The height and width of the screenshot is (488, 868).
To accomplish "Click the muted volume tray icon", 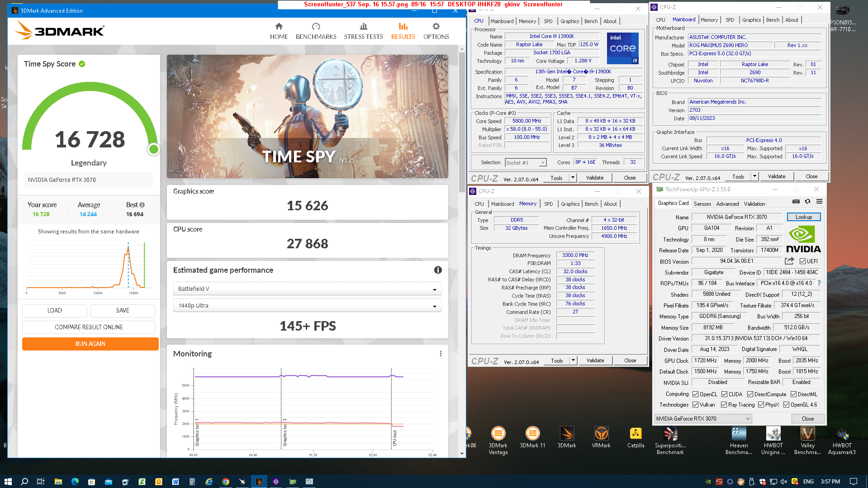I will coord(784,481).
